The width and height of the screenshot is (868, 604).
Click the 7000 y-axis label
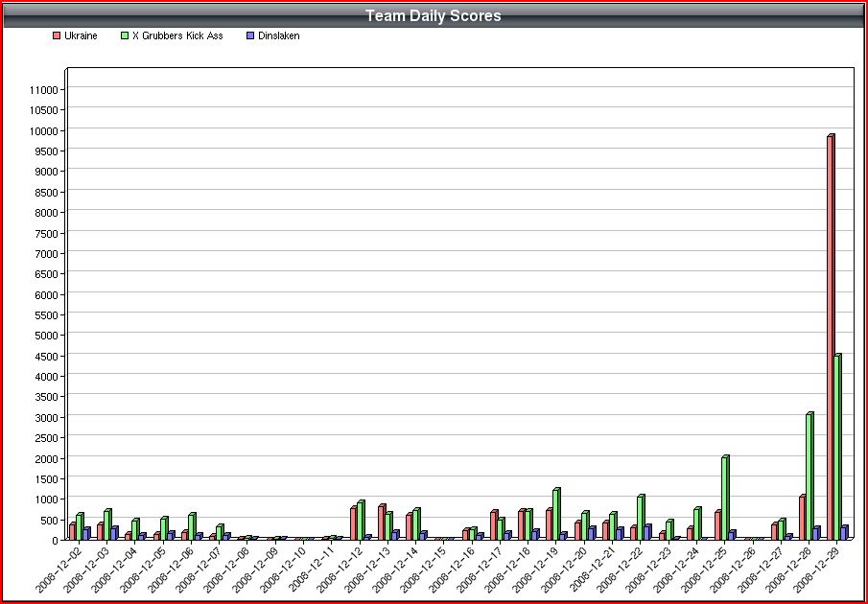point(46,253)
